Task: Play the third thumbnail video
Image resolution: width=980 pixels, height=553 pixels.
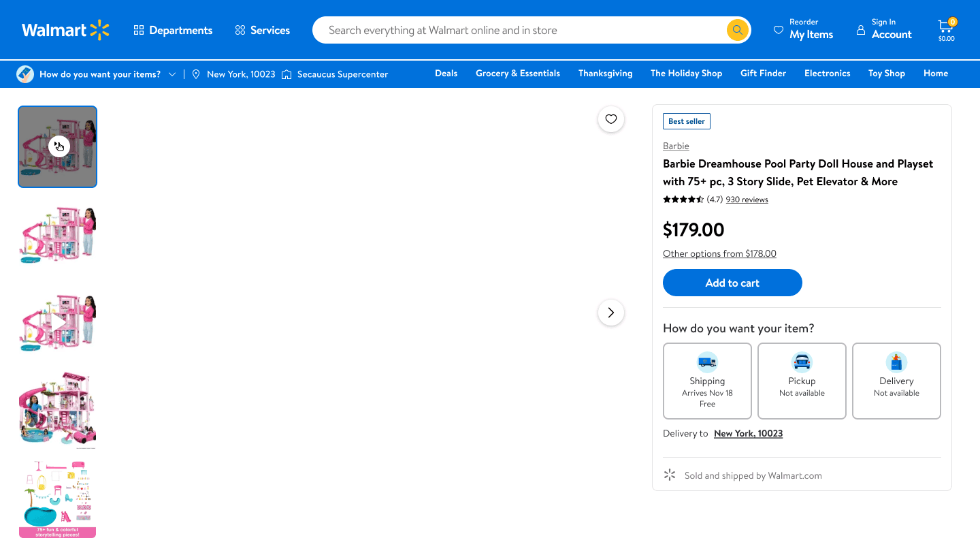Action: (x=58, y=323)
